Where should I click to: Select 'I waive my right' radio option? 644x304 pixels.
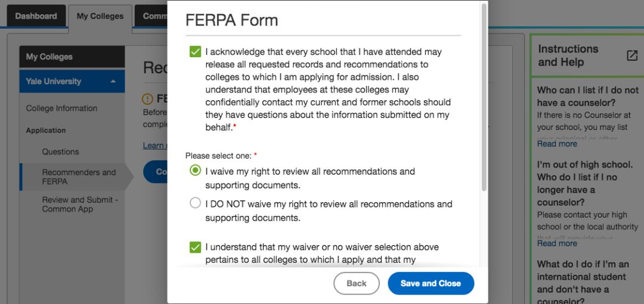point(195,170)
